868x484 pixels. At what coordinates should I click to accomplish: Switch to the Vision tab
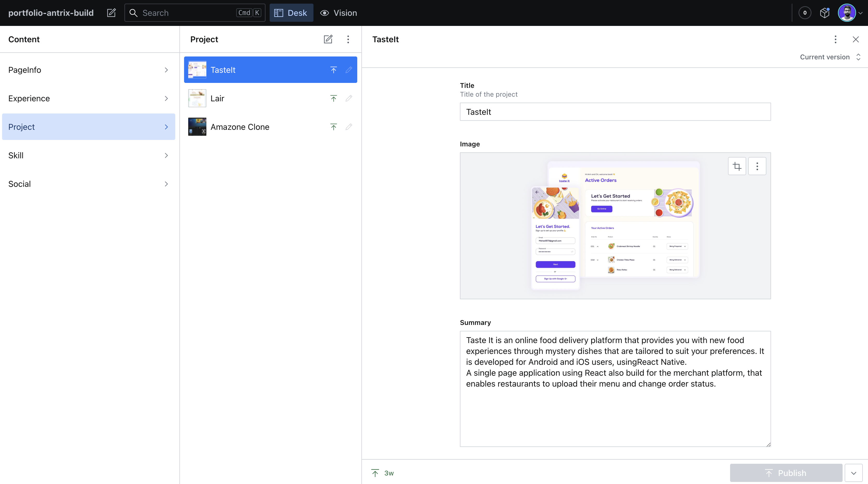click(339, 13)
